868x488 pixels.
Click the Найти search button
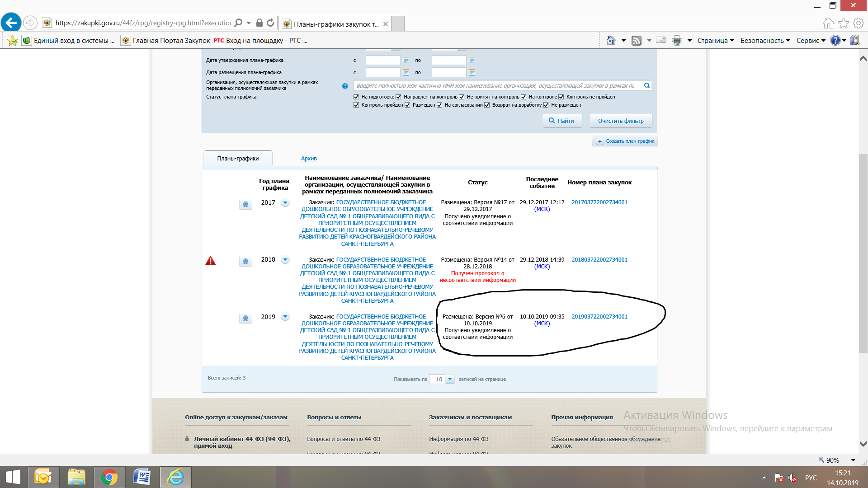pos(561,121)
